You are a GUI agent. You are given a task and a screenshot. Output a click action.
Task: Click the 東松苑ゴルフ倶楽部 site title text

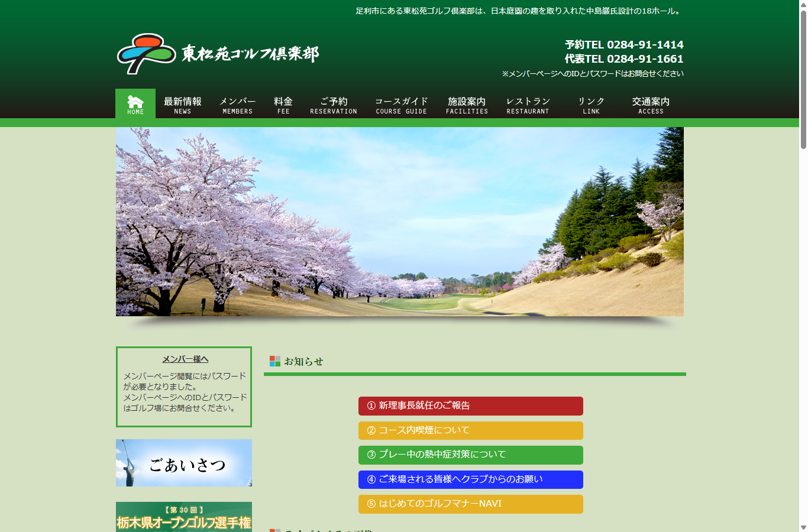point(250,53)
